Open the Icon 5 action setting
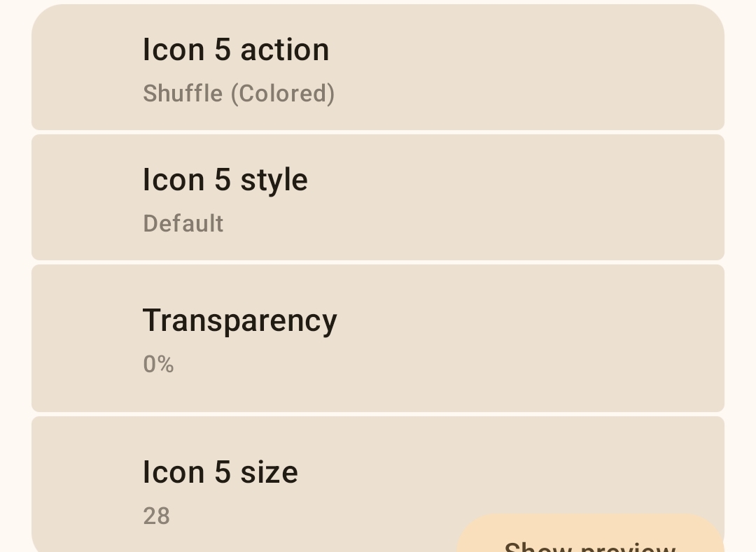The height and width of the screenshot is (552, 756). tap(378, 68)
